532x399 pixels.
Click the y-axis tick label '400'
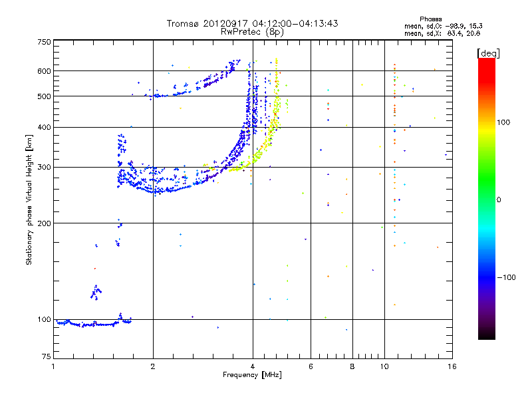[x=44, y=127]
